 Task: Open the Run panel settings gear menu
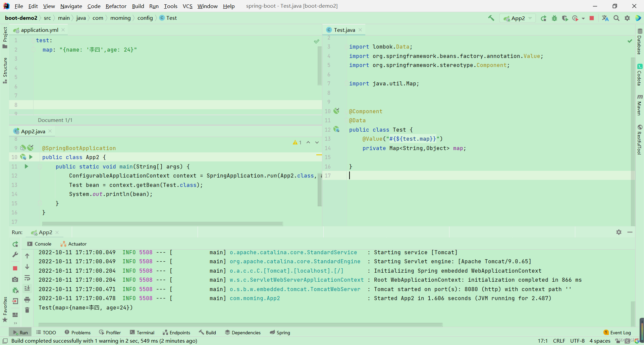(619, 232)
